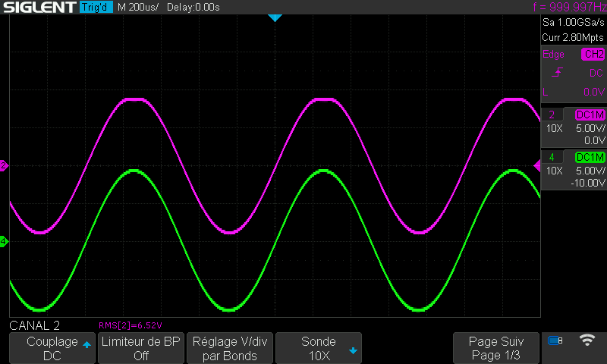Toggle Limiteur de BP Off

tap(141, 348)
